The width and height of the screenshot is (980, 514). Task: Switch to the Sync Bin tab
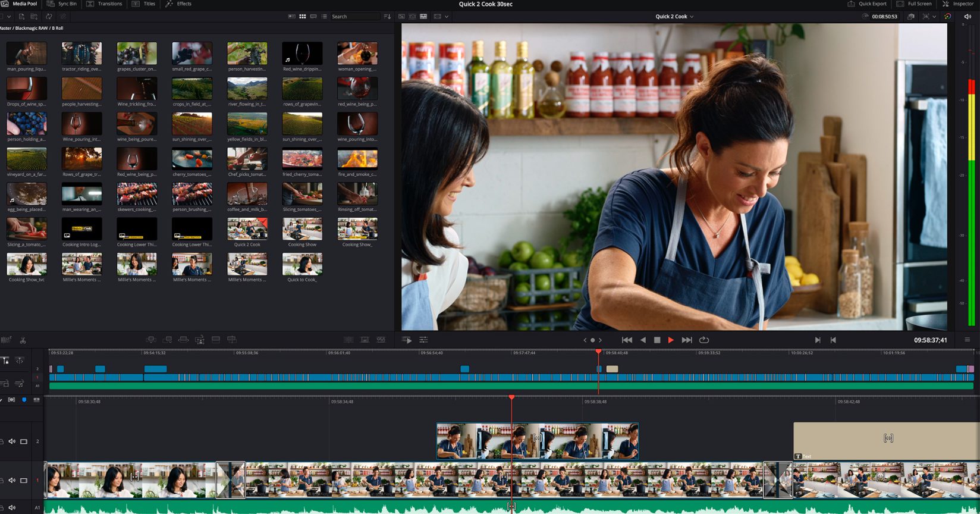62,4
